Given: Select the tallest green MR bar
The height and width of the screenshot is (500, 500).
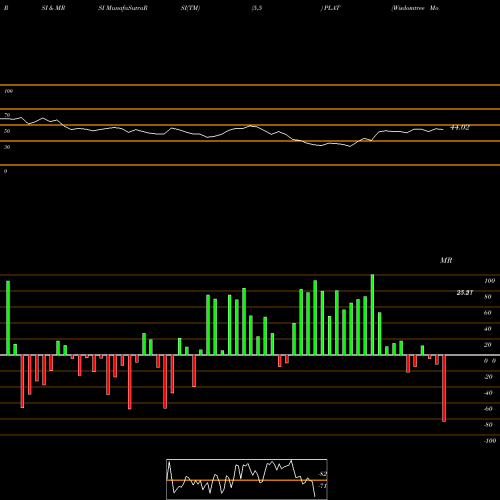Looking at the screenshot, I should pyautogui.click(x=372, y=315).
